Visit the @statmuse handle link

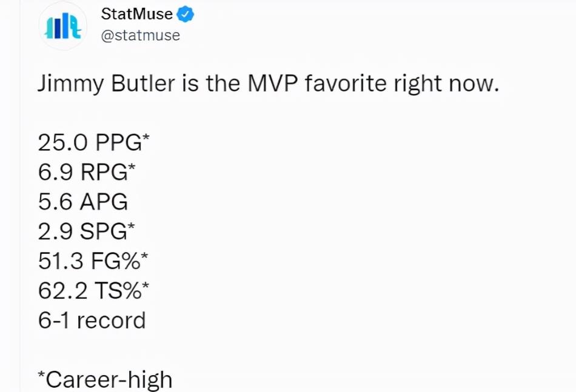[140, 36]
